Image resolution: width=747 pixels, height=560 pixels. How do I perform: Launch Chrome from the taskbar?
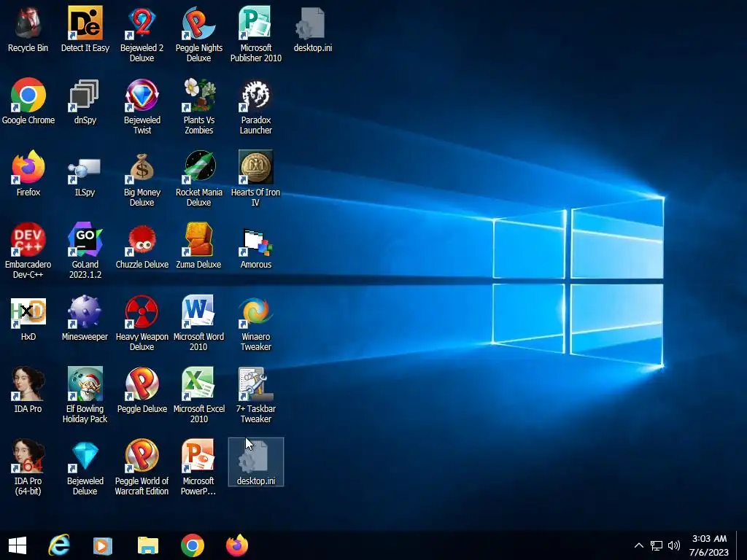(193, 545)
